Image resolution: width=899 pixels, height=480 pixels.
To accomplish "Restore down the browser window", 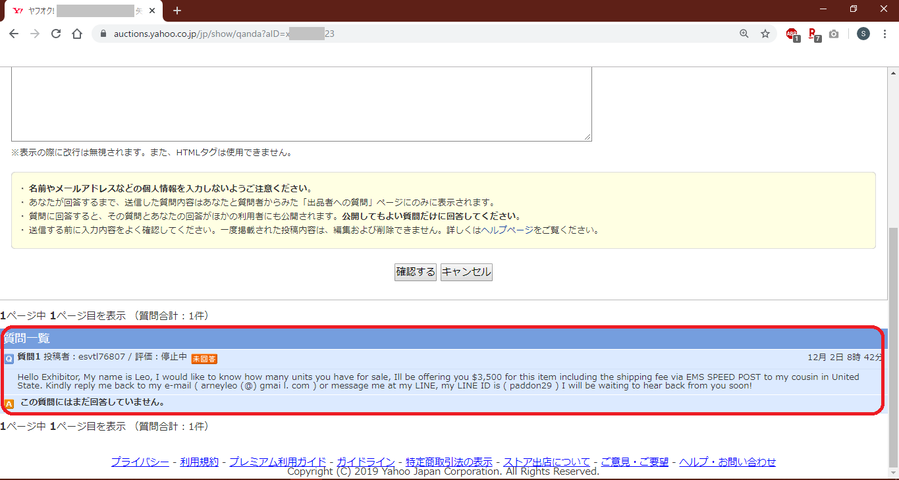I will (x=853, y=9).
